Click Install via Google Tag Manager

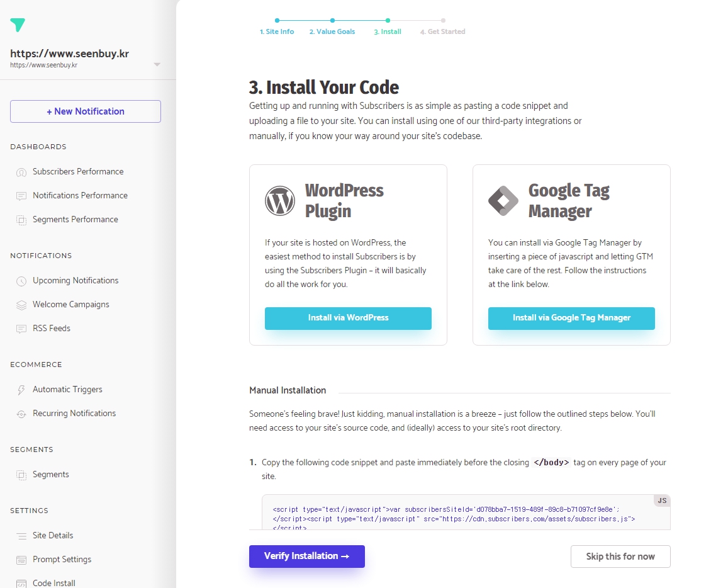pyautogui.click(x=571, y=318)
